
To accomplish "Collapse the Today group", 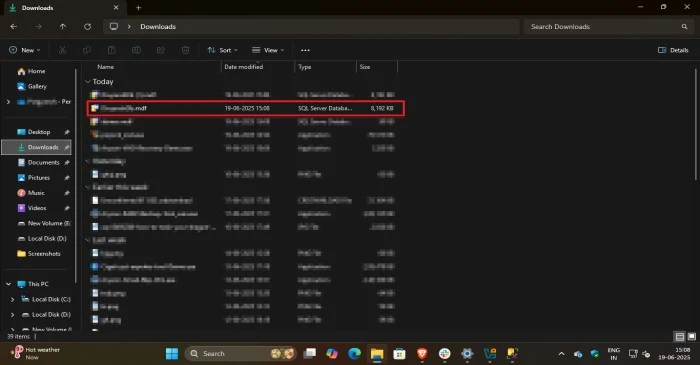I will click(88, 82).
